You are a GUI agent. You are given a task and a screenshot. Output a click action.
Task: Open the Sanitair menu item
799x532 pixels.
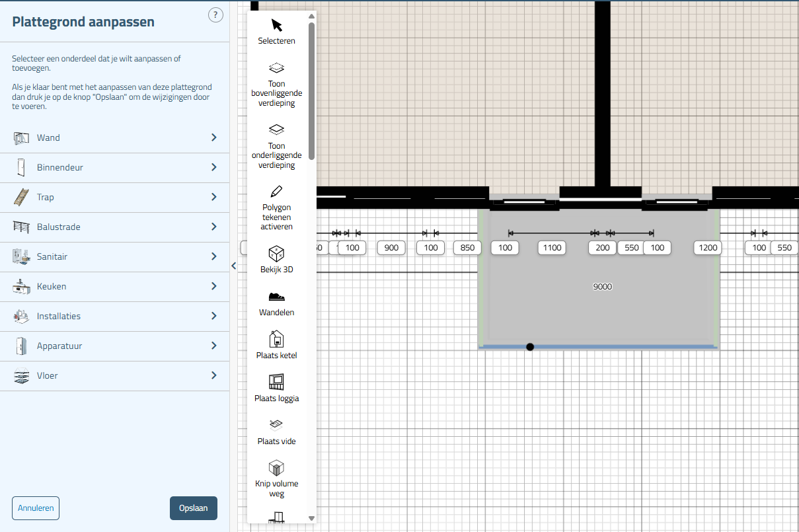[114, 256]
